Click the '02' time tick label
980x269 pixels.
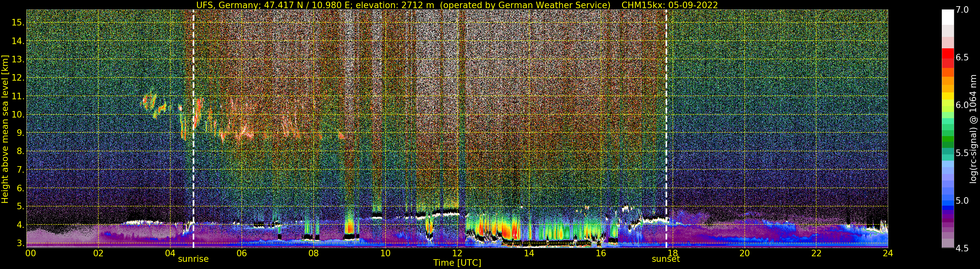pos(99,253)
